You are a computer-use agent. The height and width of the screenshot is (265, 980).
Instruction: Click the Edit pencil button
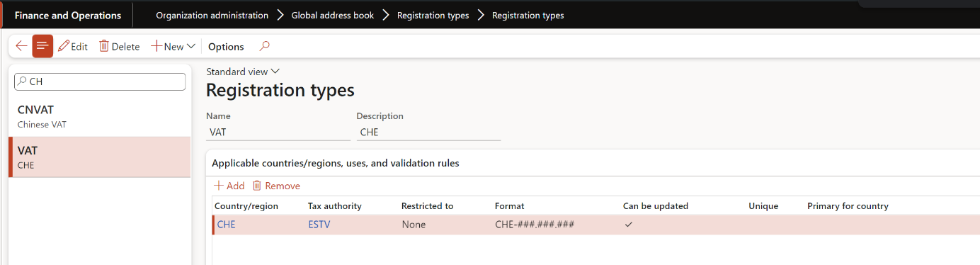coord(73,46)
